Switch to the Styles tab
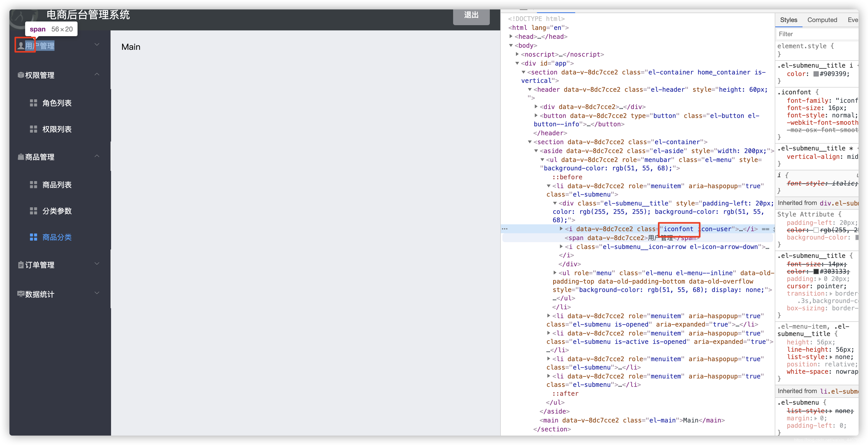This screenshot has height=445, width=868. [790, 20]
